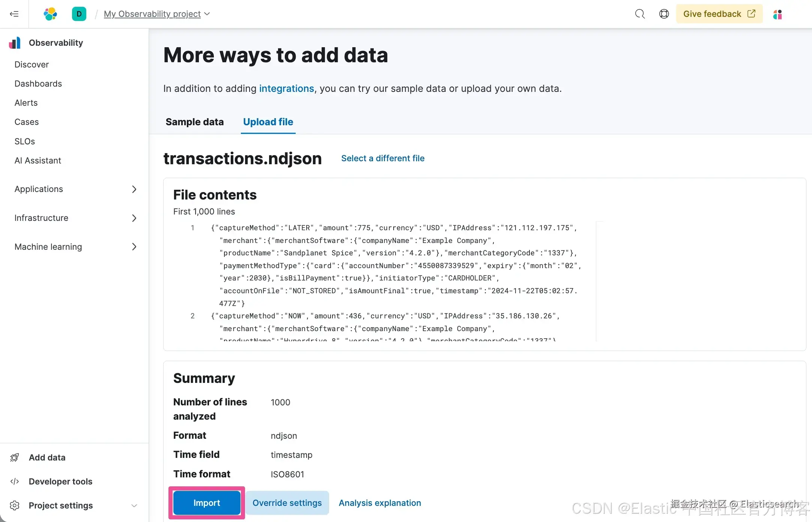Open the D deployment avatar
Viewport: 812px width, 522px height.
tap(79, 14)
